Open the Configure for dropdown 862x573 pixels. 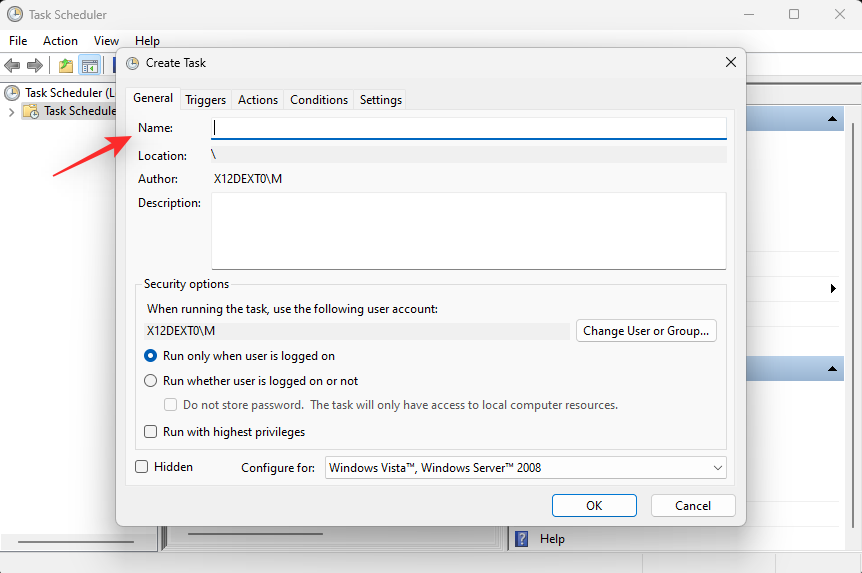(x=526, y=468)
